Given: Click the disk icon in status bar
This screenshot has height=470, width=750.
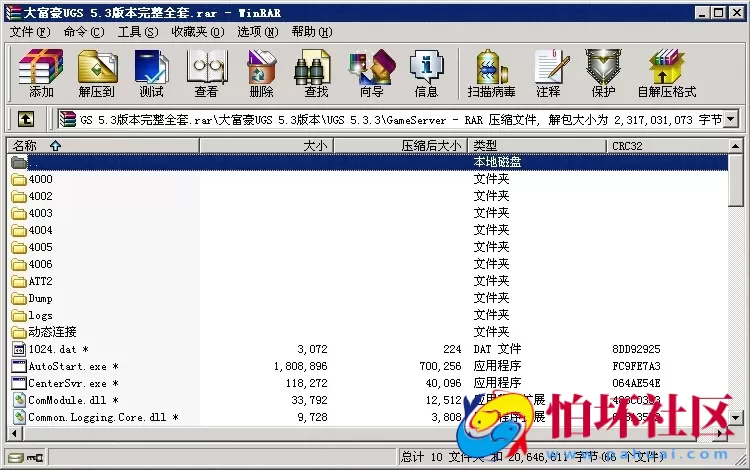Looking at the screenshot, I should 15,458.
